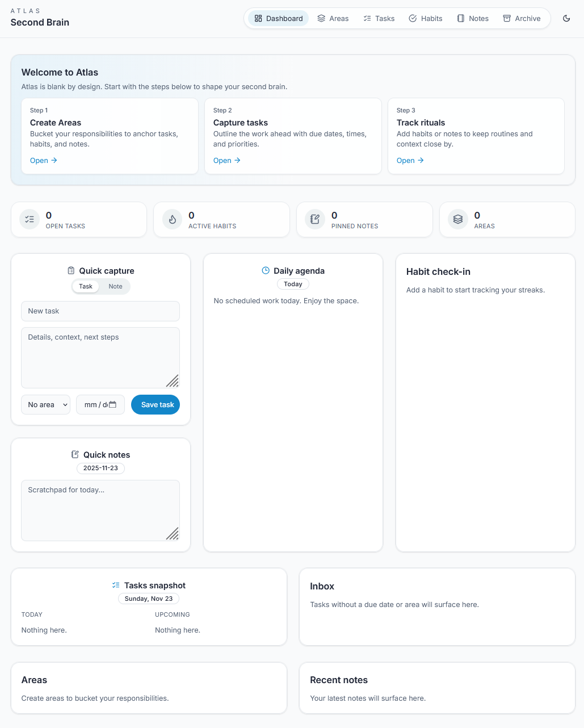This screenshot has height=728, width=584.
Task: Click the Scratchpad for today textarea
Action: click(x=100, y=510)
